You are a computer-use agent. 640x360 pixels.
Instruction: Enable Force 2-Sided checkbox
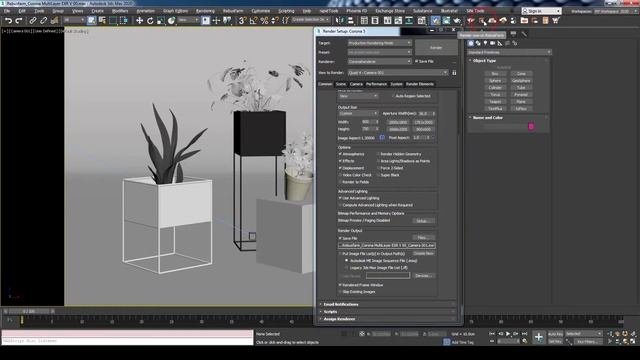pos(378,168)
